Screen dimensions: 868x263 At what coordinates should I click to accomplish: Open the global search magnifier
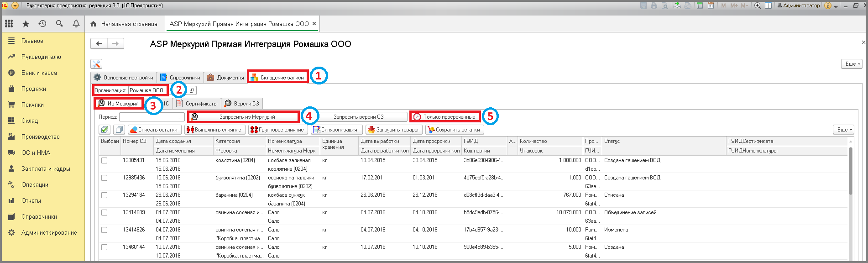point(59,24)
